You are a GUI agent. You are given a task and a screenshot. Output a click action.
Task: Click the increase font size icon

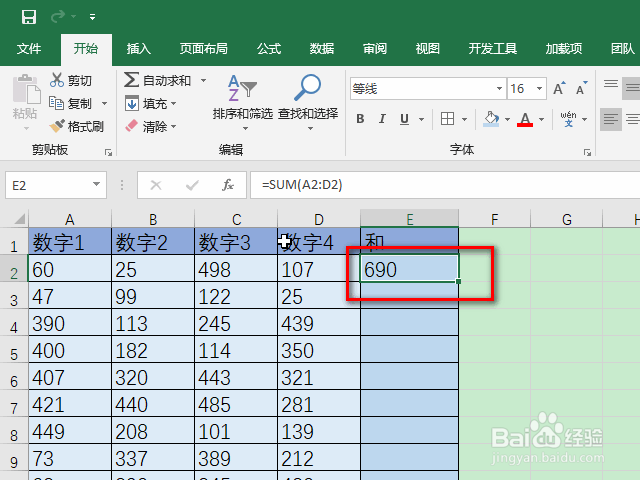(x=559, y=88)
